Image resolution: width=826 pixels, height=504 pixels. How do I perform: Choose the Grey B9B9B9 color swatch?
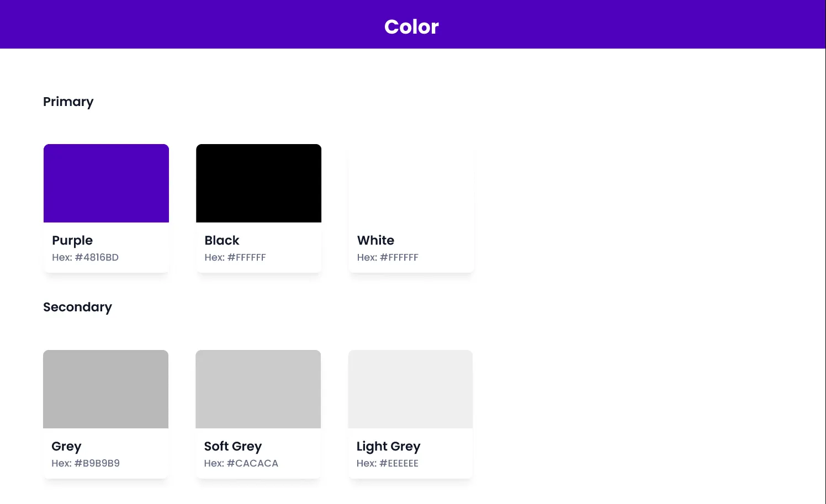pyautogui.click(x=105, y=389)
